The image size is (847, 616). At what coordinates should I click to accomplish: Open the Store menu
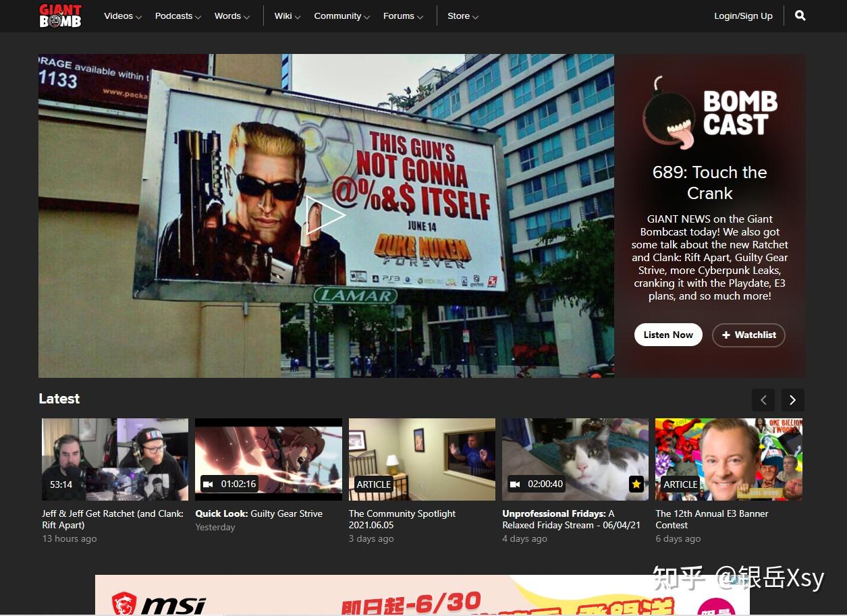(x=462, y=16)
